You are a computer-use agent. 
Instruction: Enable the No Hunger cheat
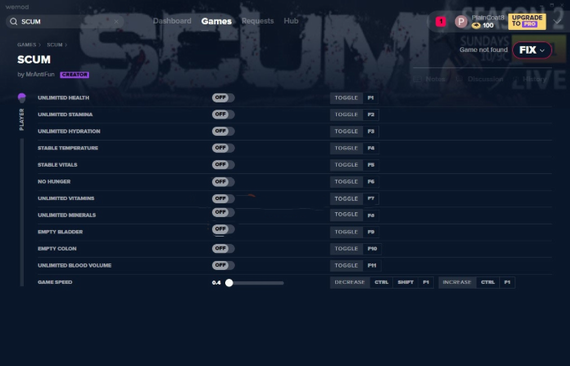coord(223,181)
